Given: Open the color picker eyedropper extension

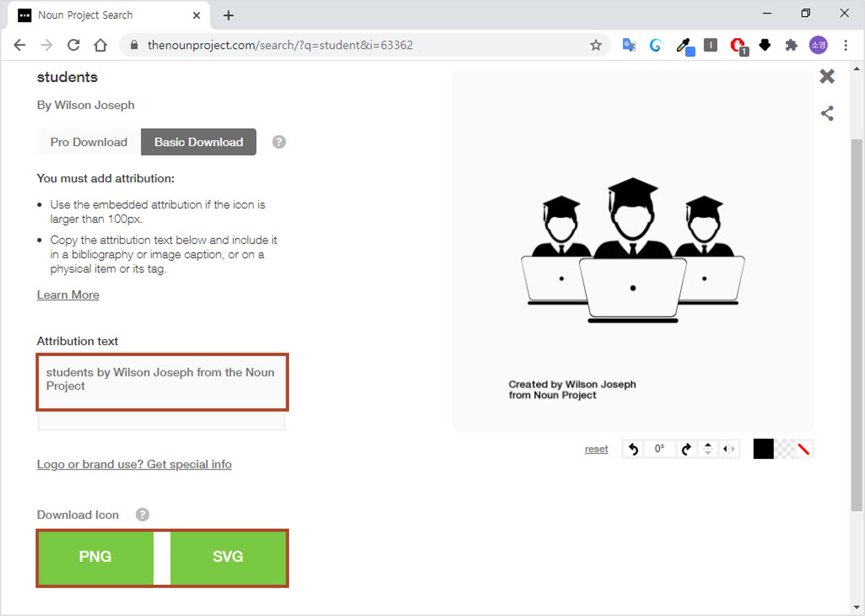Looking at the screenshot, I should click(685, 46).
